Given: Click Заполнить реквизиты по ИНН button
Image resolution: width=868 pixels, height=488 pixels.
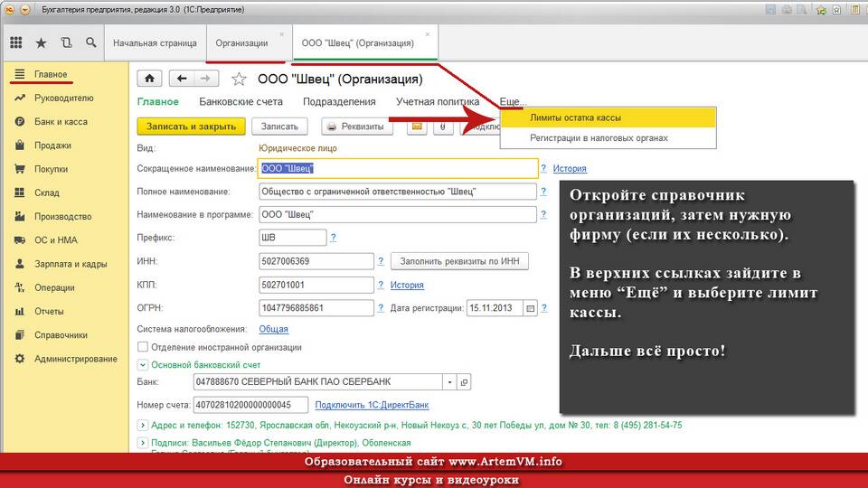Looking at the screenshot, I should coord(459,261).
